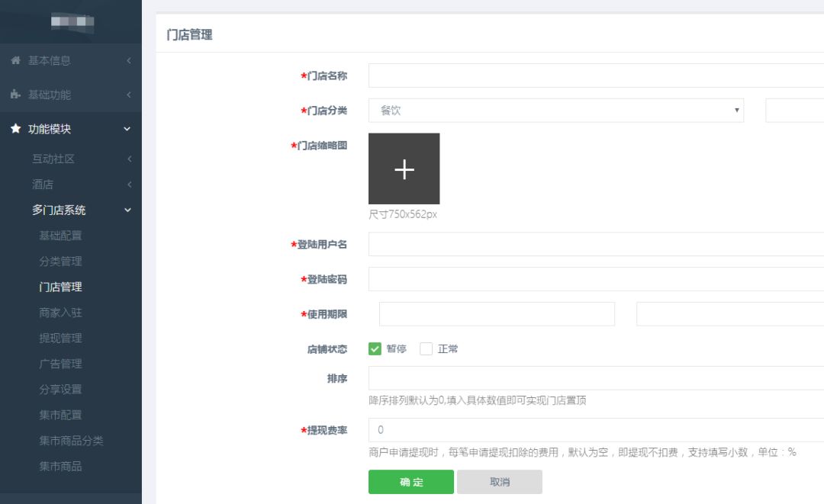Screen dimensions: 824x504
Task: Click the 门店名称 input field
Action: point(534,75)
